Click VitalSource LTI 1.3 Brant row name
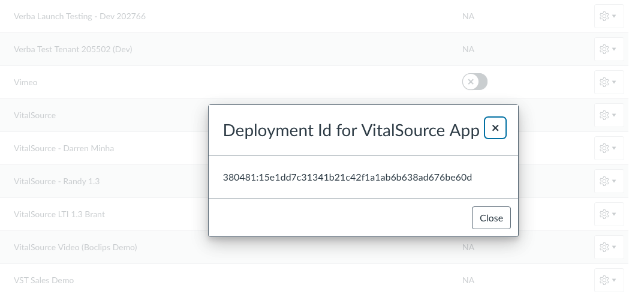The image size is (644, 294). (59, 214)
